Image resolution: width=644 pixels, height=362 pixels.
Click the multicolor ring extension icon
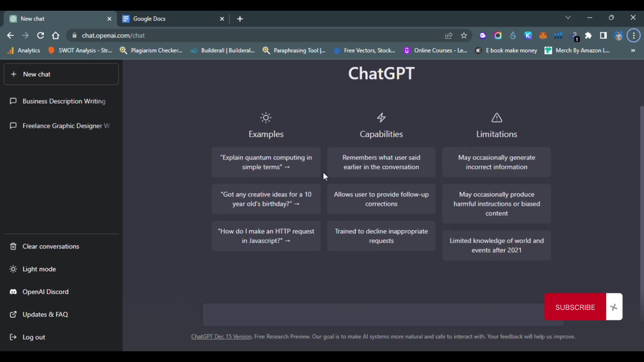tap(498, 36)
